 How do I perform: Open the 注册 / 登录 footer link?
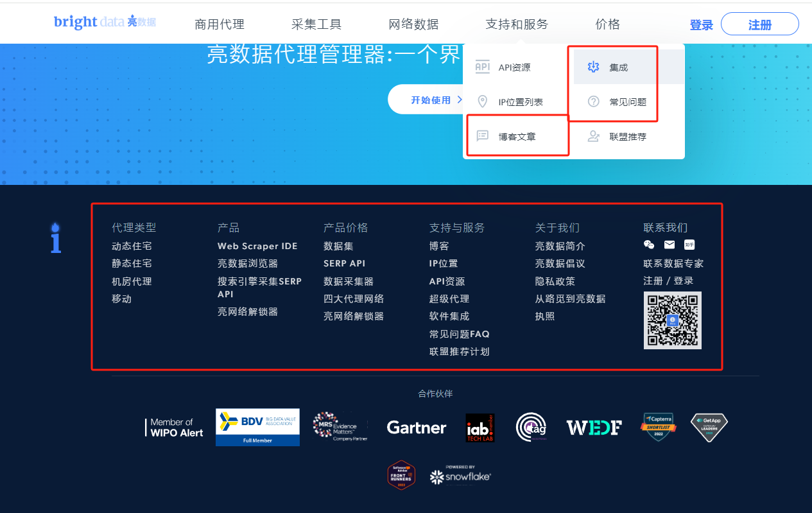click(x=668, y=281)
